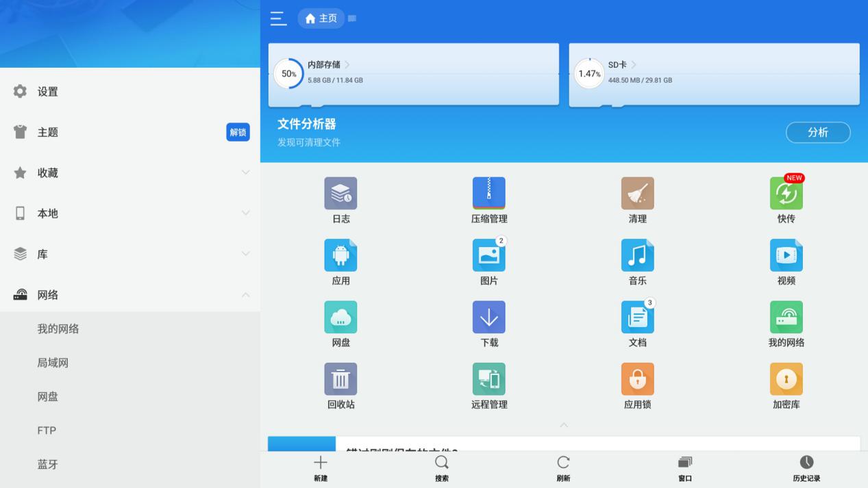Open the 视频 video category

786,255
